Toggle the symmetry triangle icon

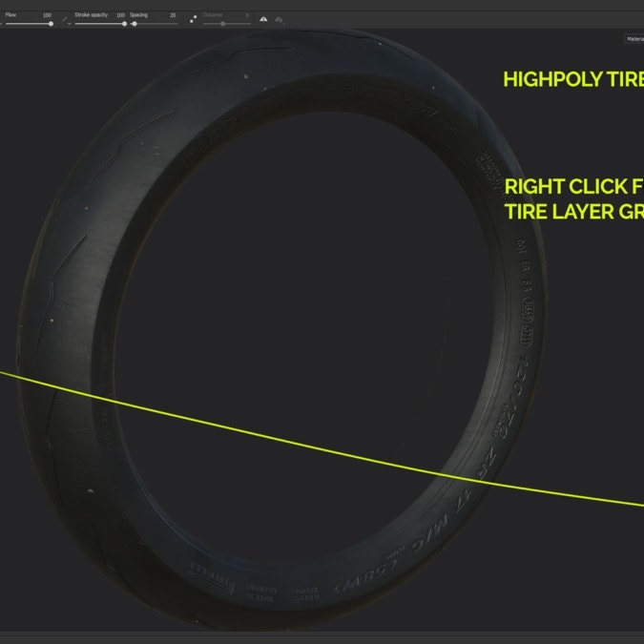point(263,19)
